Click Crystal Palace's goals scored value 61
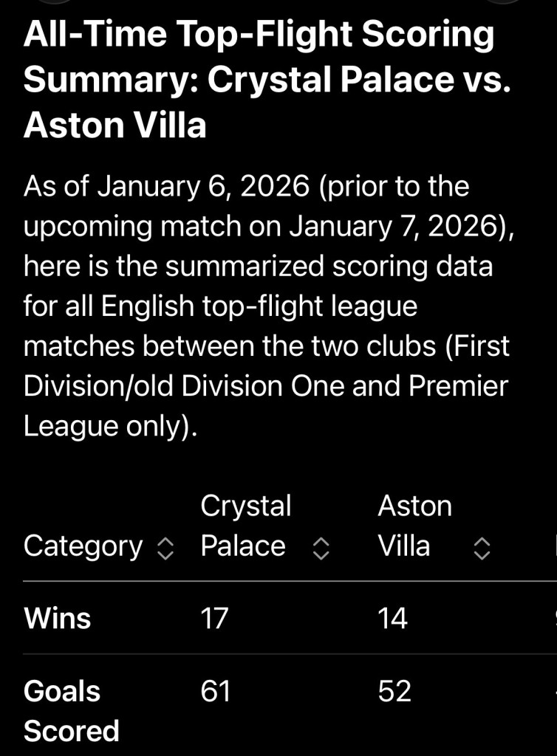 tap(216, 692)
